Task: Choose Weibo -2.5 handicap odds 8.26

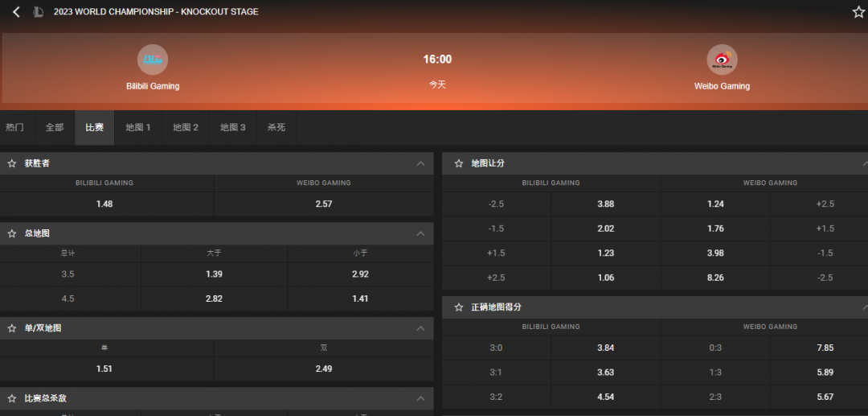Action: click(x=715, y=278)
